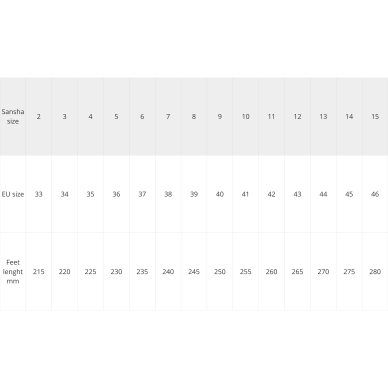Select Sansha size 2 cell
The image size is (388, 388).
point(39,116)
